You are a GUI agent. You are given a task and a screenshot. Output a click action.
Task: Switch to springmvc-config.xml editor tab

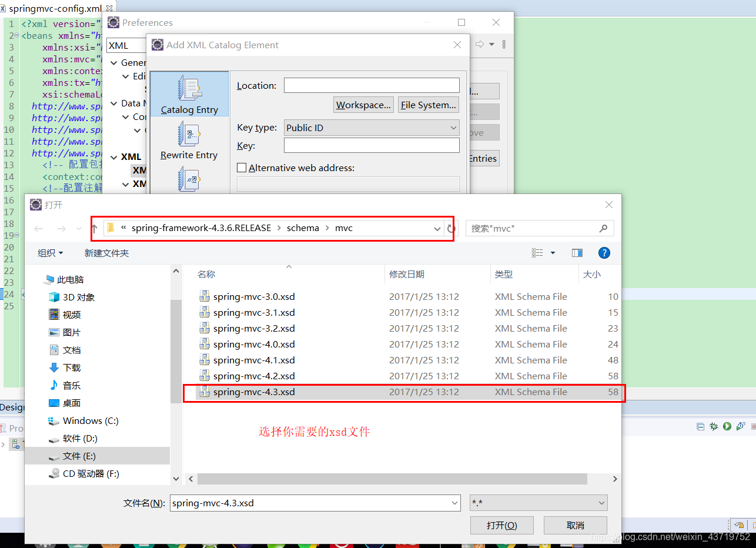tap(55, 9)
